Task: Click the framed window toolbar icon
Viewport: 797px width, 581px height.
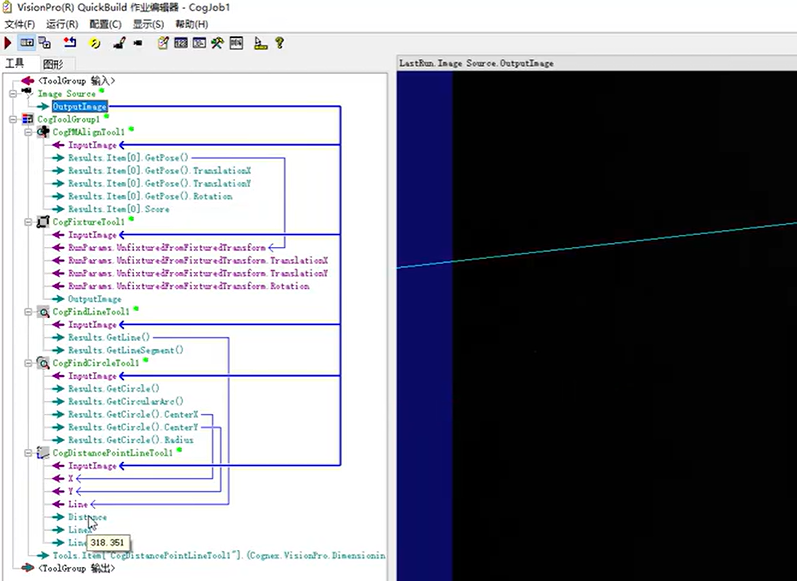Action: (x=236, y=43)
